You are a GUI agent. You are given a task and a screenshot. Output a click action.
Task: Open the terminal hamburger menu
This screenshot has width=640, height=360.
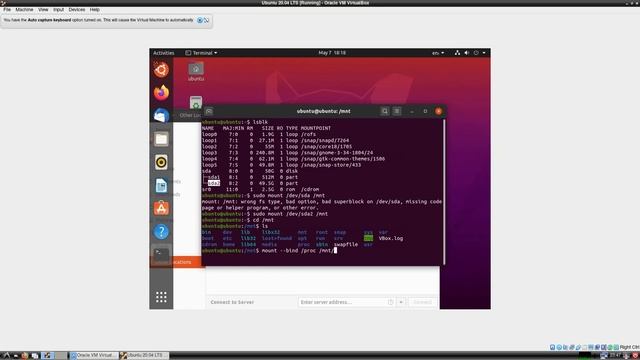[397, 111]
